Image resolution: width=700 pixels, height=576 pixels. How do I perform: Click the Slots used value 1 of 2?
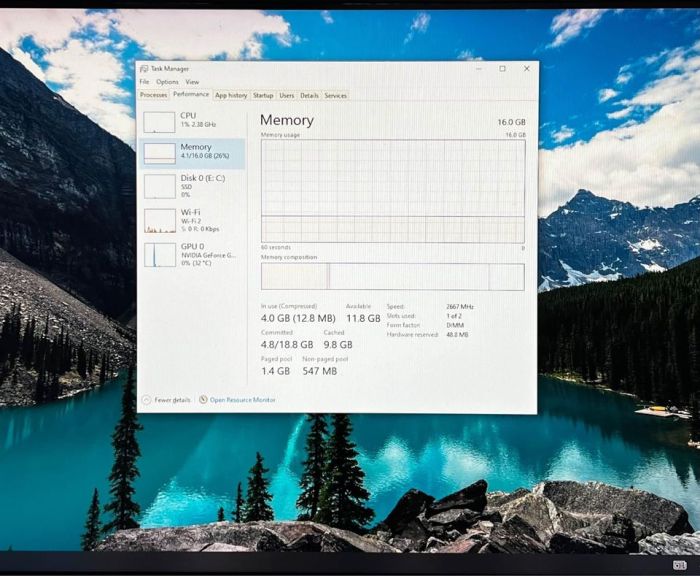[454, 316]
